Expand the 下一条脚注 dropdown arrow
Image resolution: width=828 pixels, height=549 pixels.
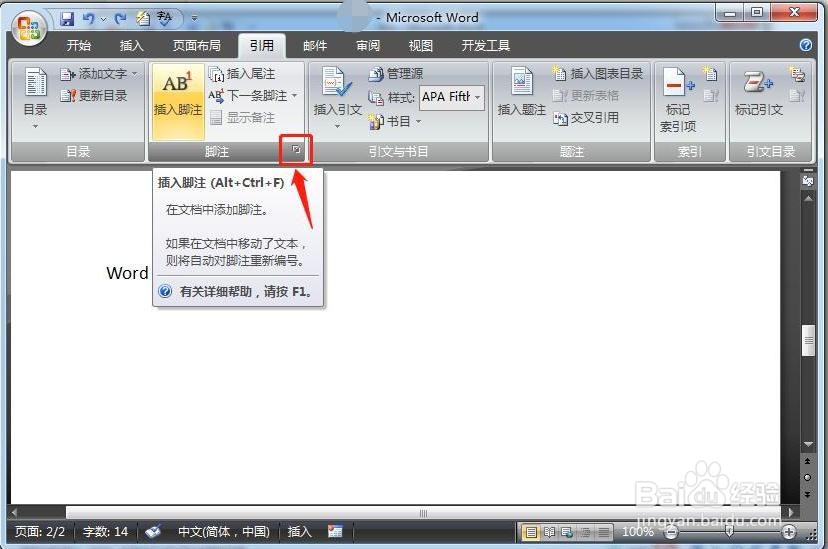pyautogui.click(x=295, y=96)
